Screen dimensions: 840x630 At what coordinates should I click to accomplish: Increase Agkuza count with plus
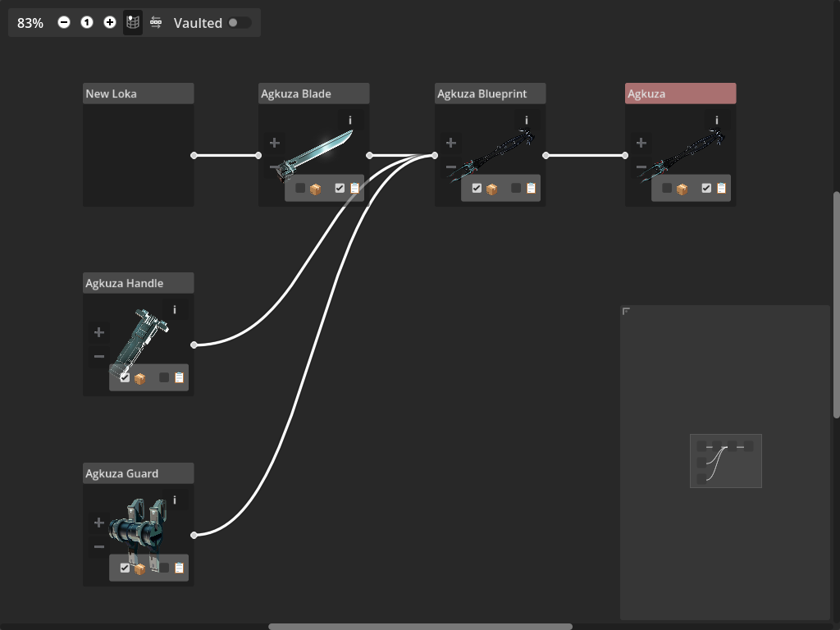pos(641,143)
